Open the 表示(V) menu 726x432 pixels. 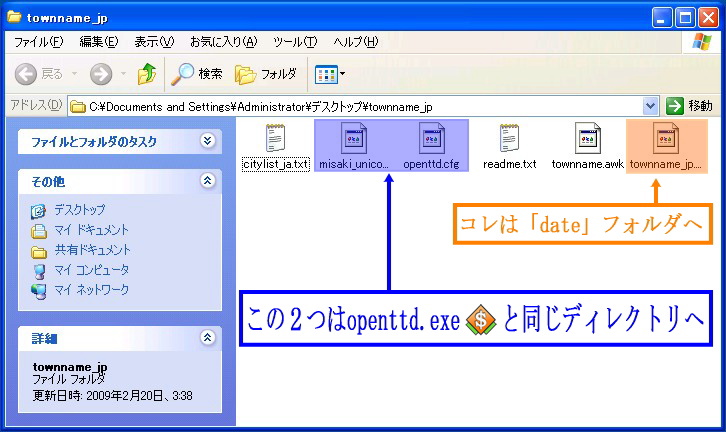[154, 42]
